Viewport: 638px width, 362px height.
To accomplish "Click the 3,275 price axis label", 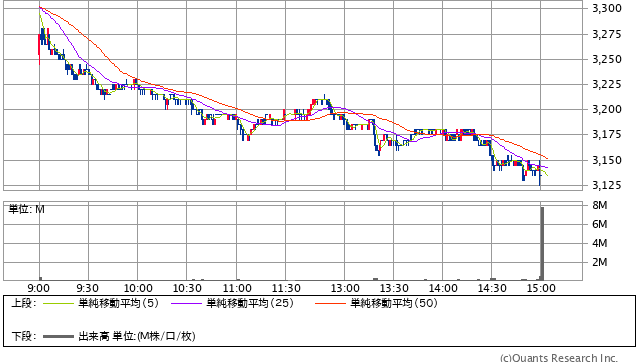I will click(607, 34).
